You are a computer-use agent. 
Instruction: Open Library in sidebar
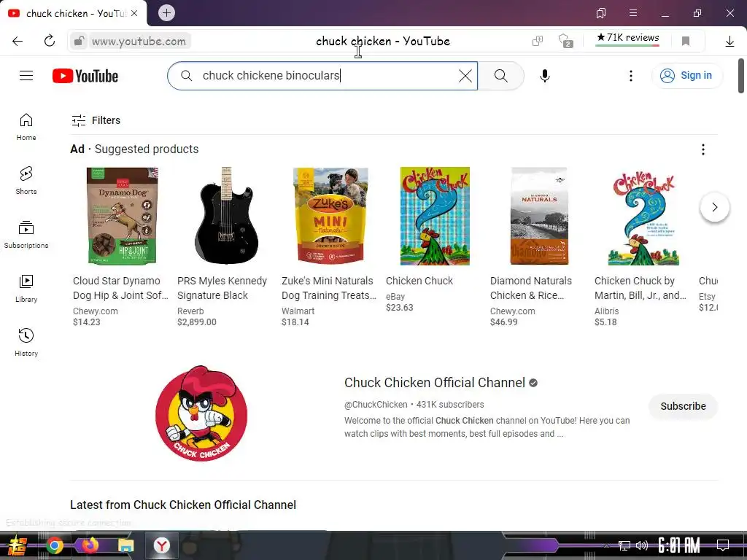(26, 289)
